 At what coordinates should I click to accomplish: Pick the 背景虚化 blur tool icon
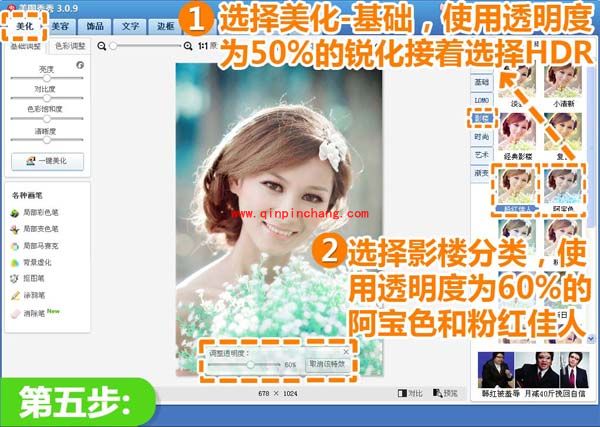15,263
